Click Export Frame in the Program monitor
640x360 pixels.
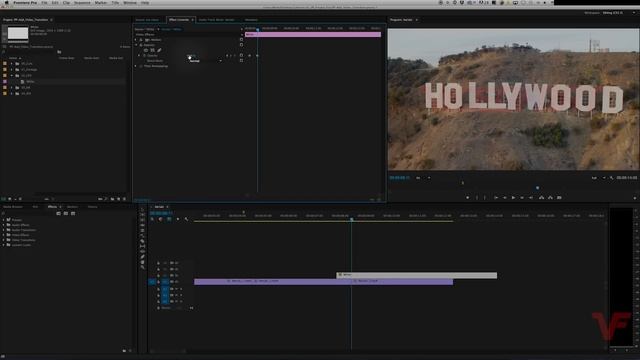pyautogui.click(x=559, y=198)
